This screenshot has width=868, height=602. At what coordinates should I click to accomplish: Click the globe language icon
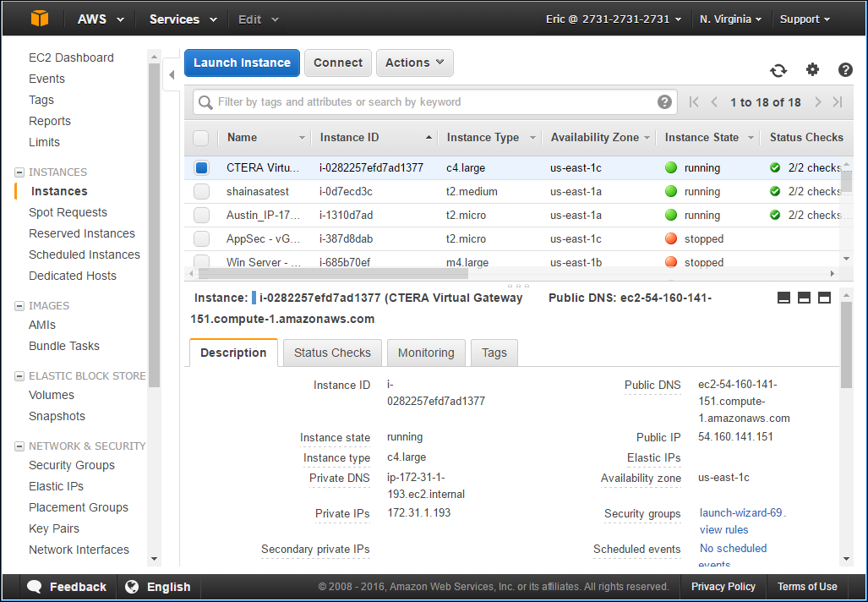(132, 587)
